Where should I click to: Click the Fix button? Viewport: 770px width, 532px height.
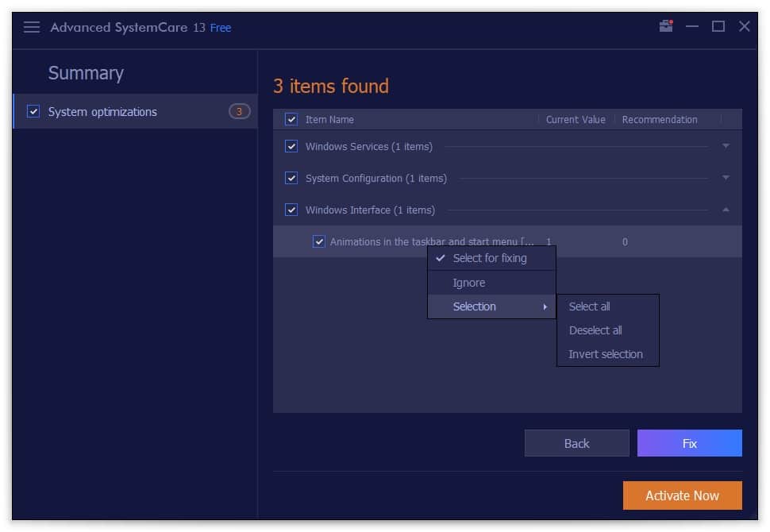click(x=690, y=443)
